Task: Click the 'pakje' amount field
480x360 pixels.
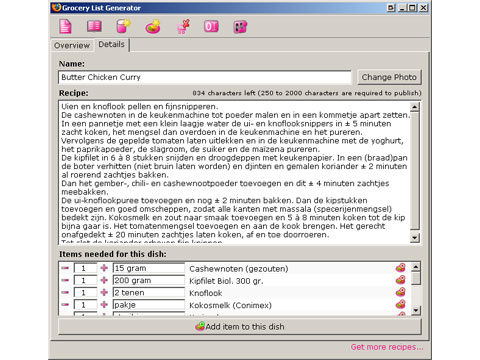Action: click(x=149, y=304)
